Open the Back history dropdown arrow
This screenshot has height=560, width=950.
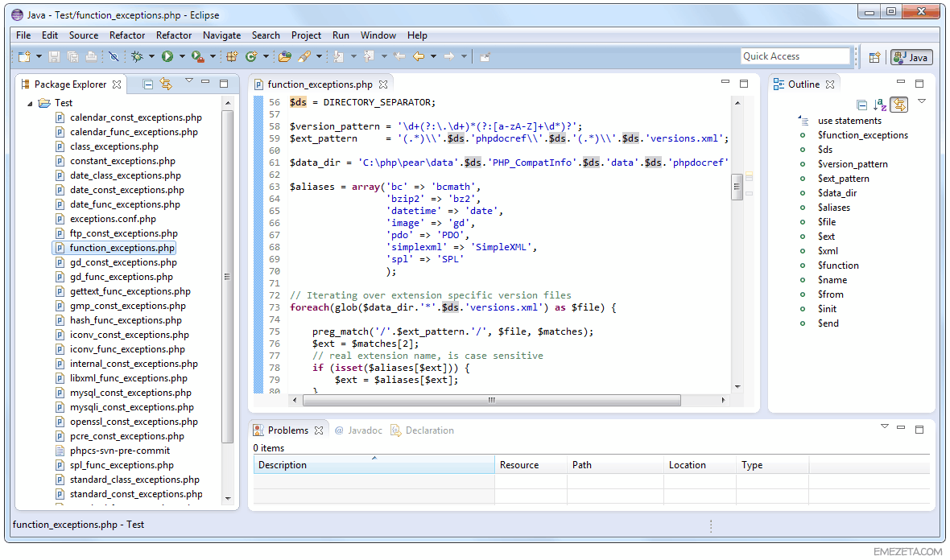pos(433,57)
